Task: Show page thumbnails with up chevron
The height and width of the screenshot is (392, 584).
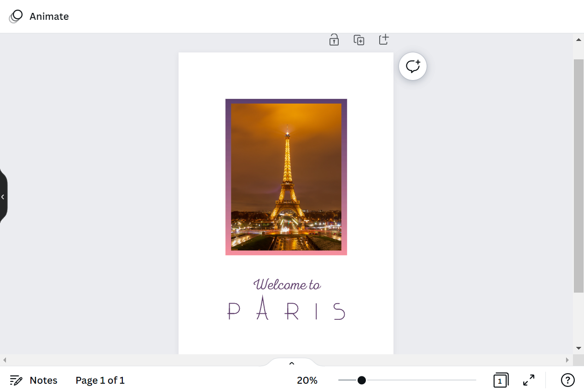Action: (x=291, y=363)
